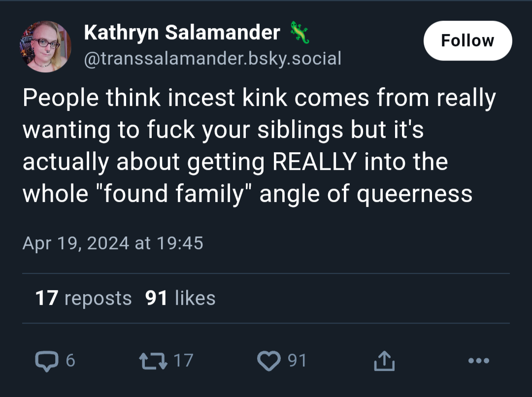Viewport: 532px width, 397px height.
Task: Open the Kathryn Salamander display name
Action: click(x=182, y=33)
